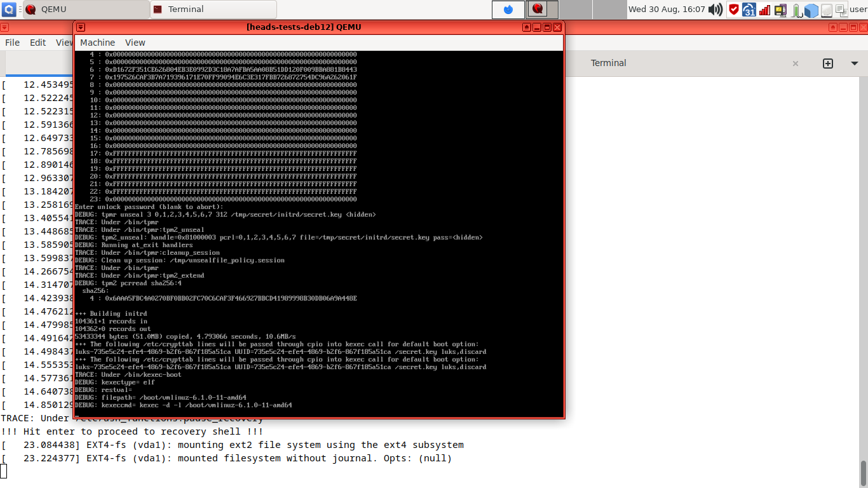Click the hard disk tray icon
The width and height of the screenshot is (868, 488).
coord(826,10)
